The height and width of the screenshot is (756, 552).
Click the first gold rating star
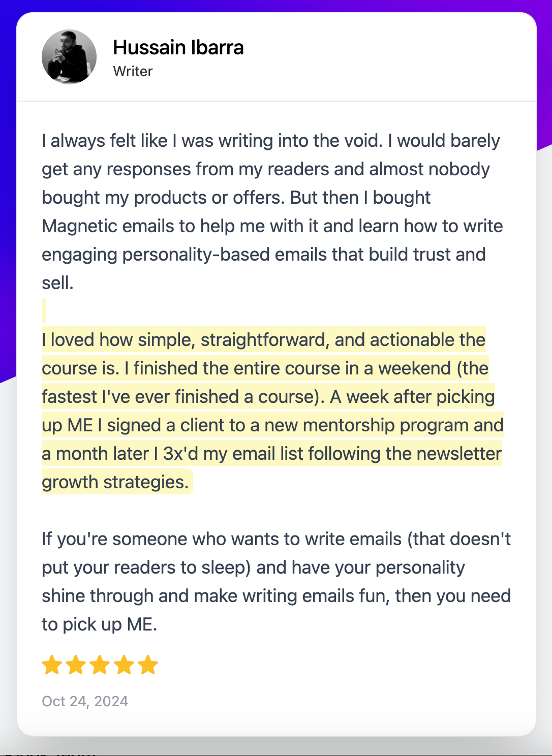pyautogui.click(x=52, y=665)
